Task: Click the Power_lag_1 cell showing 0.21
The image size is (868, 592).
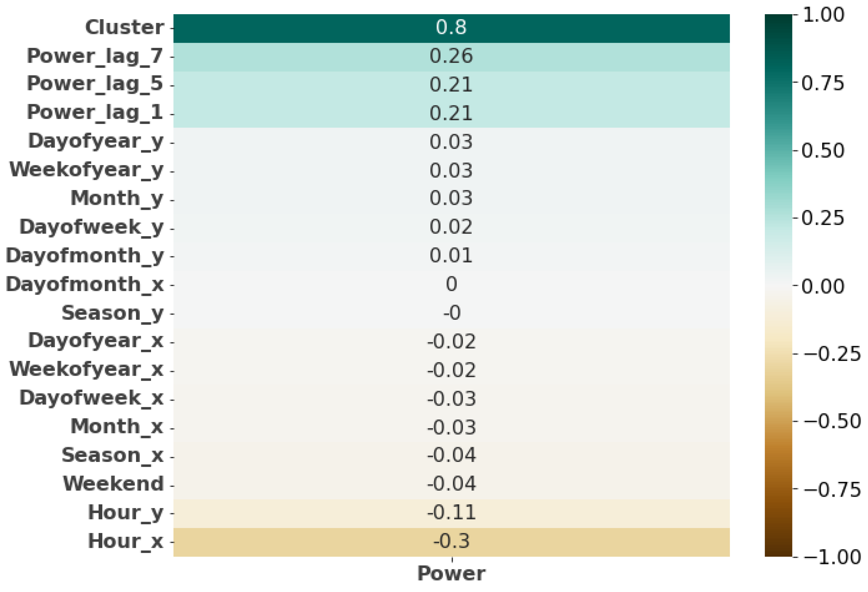Action: click(451, 114)
